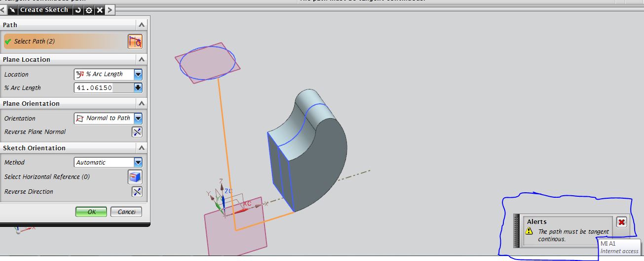Click the Alerts warning triangle icon
The image size is (644, 261).
click(x=530, y=231)
